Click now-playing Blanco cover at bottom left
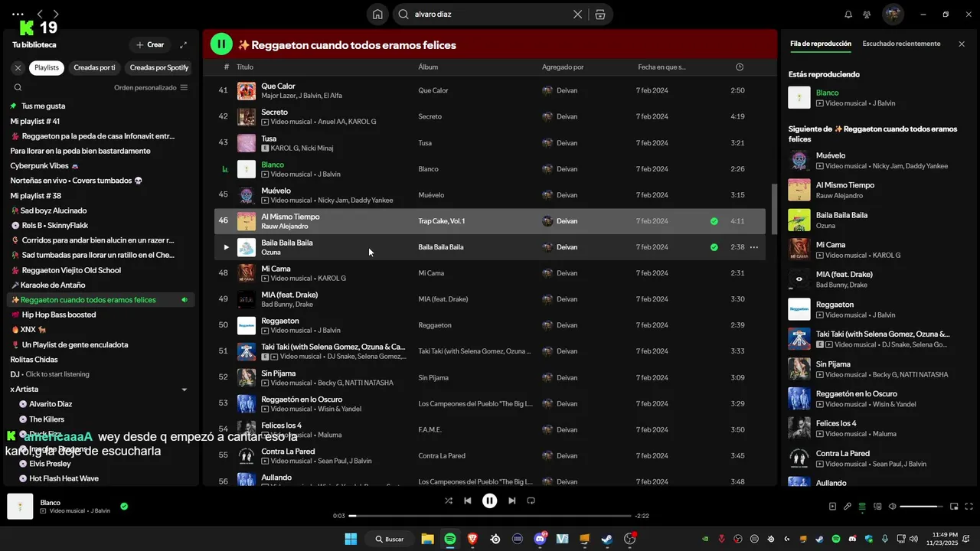The height and width of the screenshot is (551, 980). pos(20,506)
